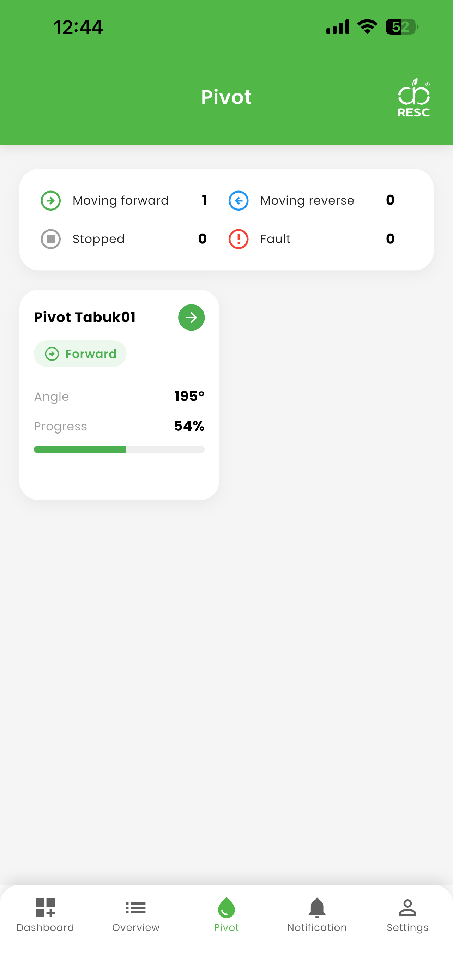Tap the 54% progress value

[189, 426]
